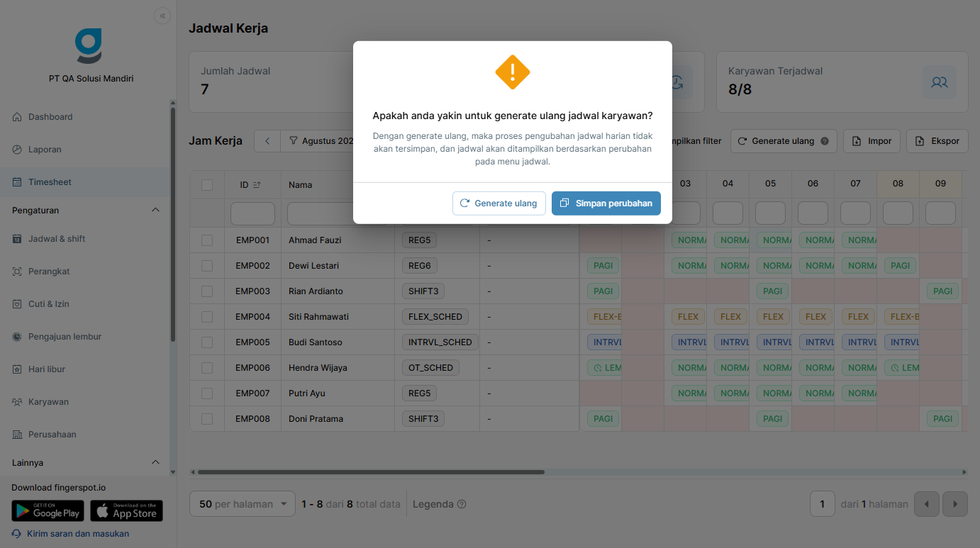
Task: Click the Legenda help icon
Action: [x=462, y=505]
